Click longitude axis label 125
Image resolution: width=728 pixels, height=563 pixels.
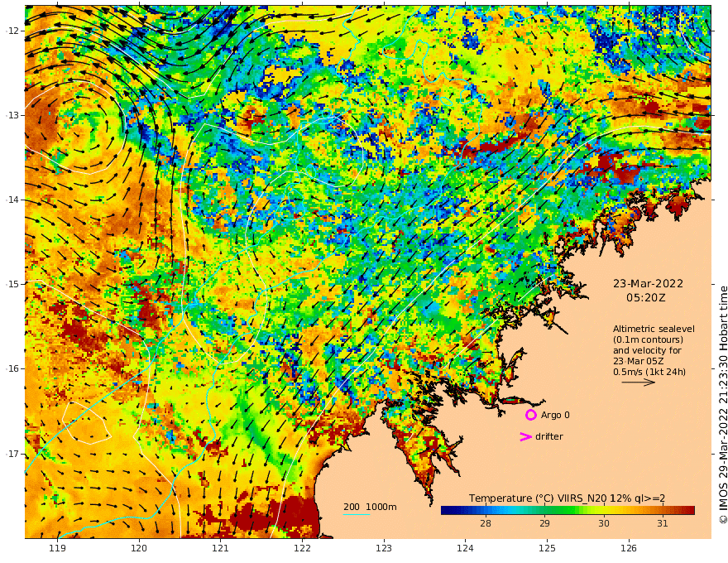pyautogui.click(x=547, y=548)
